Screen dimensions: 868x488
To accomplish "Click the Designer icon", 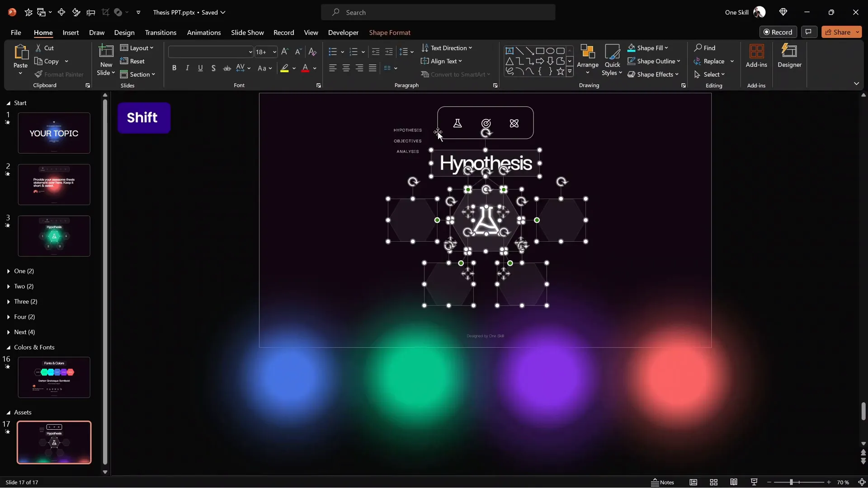I will [789, 51].
